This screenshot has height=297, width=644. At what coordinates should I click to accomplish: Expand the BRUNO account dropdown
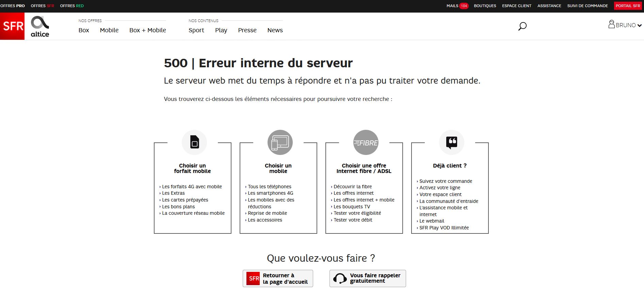[x=625, y=25]
